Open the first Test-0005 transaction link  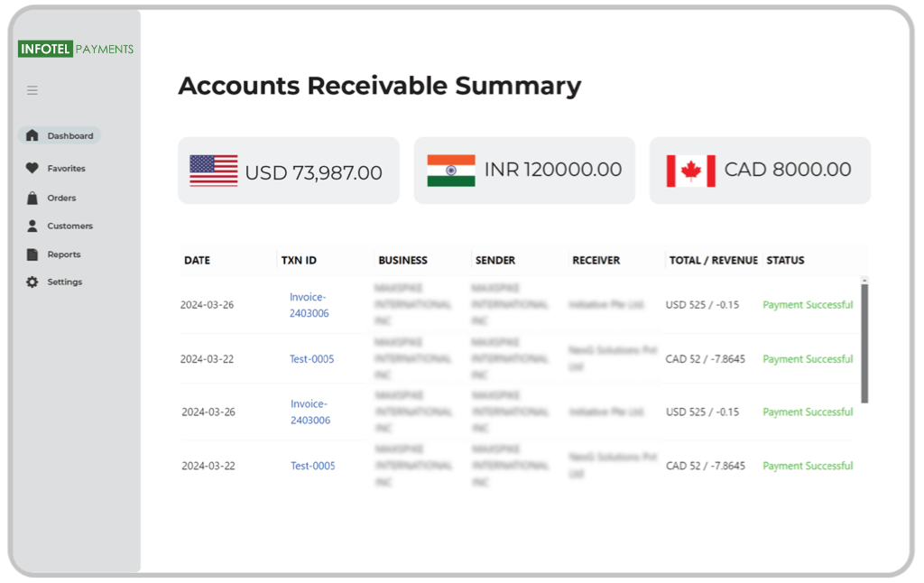[312, 359]
